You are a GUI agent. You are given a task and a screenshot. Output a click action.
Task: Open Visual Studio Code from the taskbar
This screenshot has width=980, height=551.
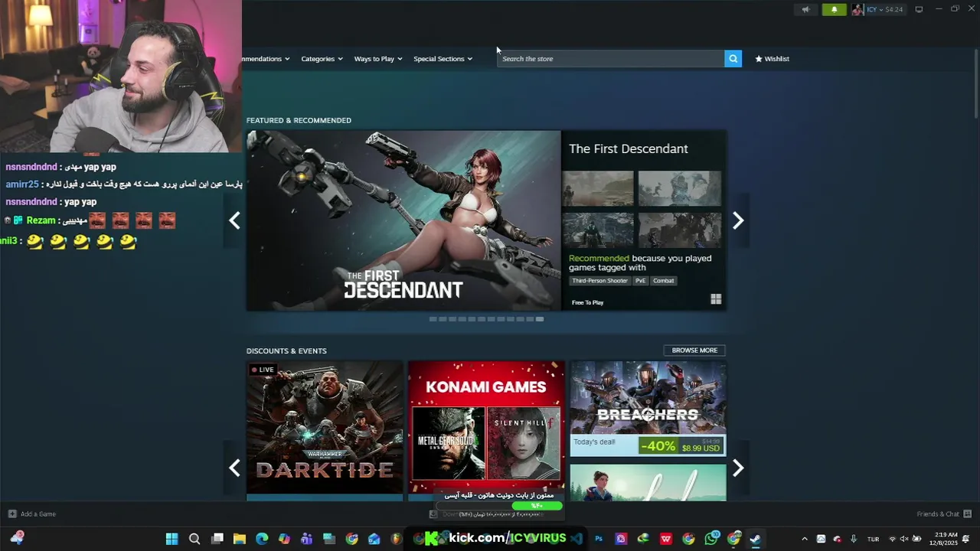(x=577, y=539)
